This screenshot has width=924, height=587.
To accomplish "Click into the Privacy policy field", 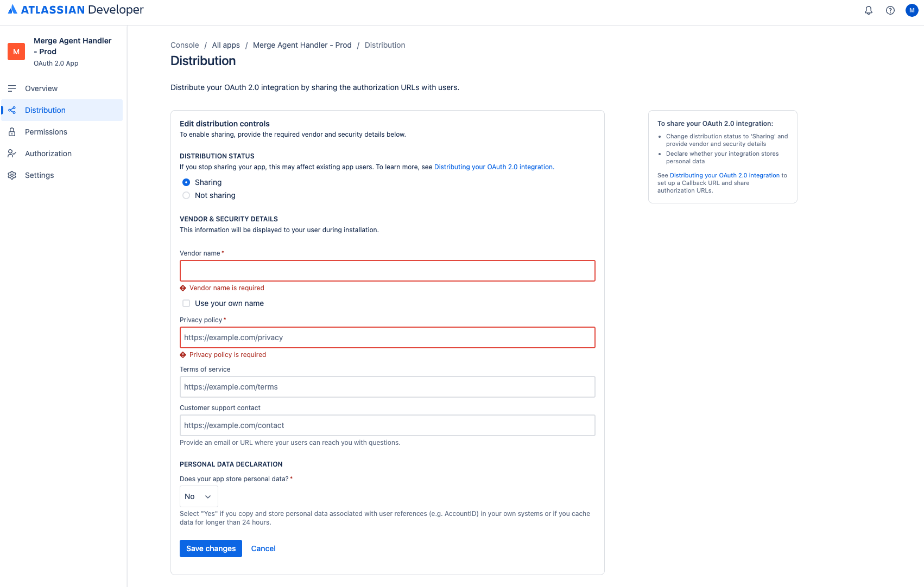I will 388,337.
